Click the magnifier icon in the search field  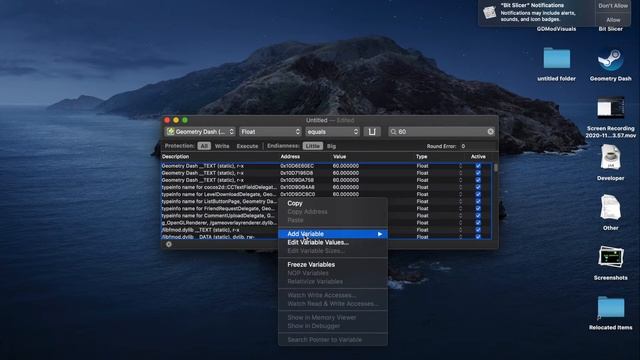(393, 131)
